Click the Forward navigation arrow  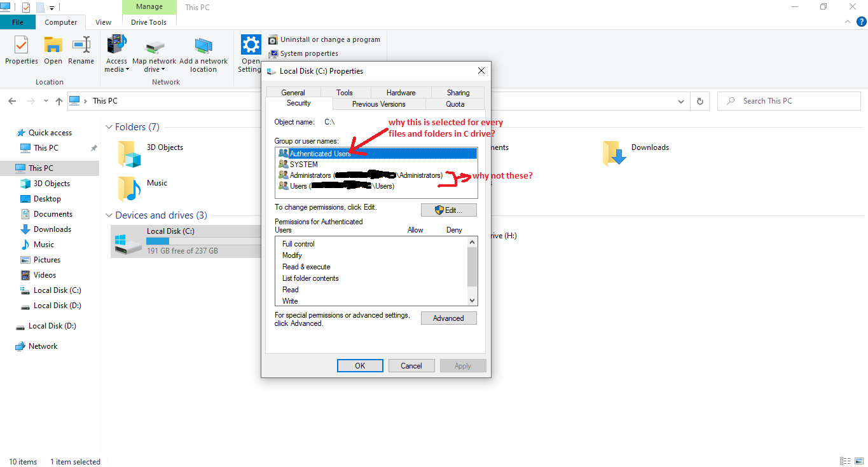point(31,101)
